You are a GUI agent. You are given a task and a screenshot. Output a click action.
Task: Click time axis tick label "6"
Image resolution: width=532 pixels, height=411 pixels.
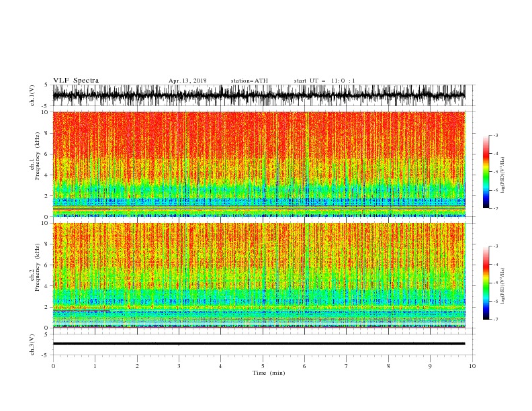point(304,366)
